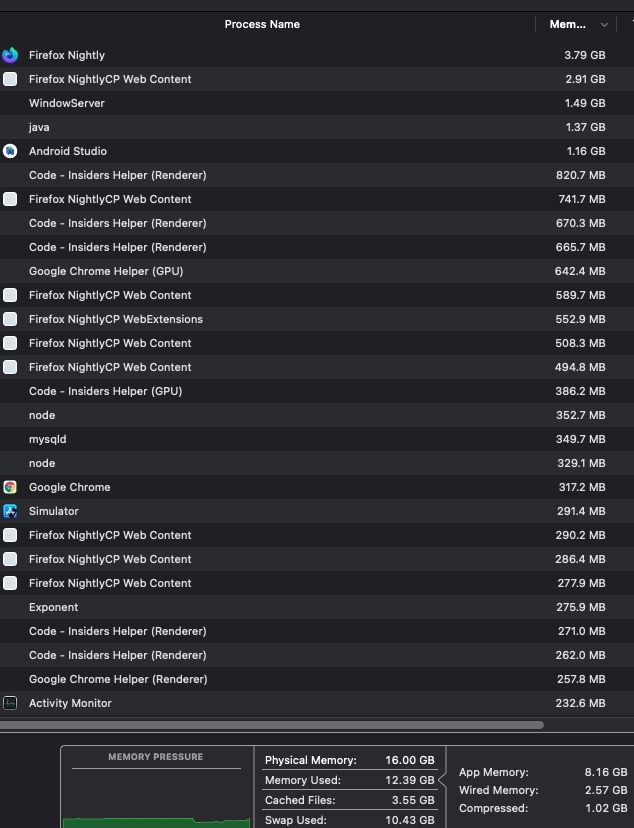Click the icon of Firefox NightlyCP Web Content 589.7 MB
Screen dimensions: 634x828
pos(10,295)
